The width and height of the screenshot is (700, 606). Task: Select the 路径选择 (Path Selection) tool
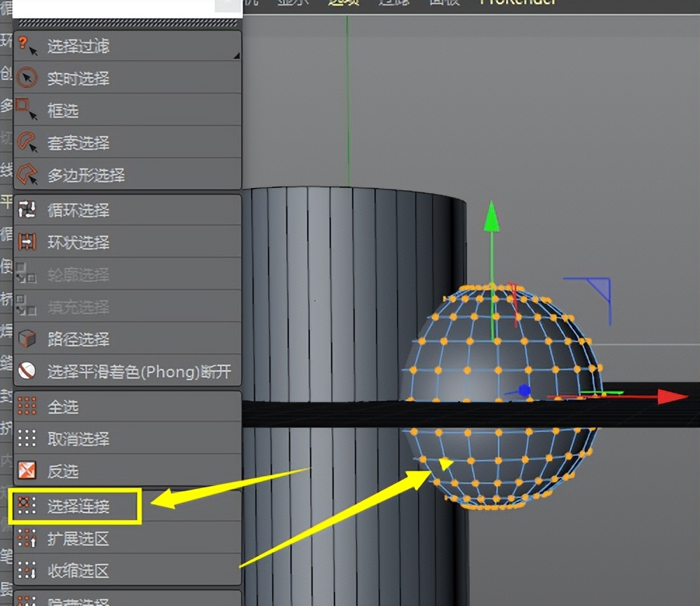[x=77, y=339]
